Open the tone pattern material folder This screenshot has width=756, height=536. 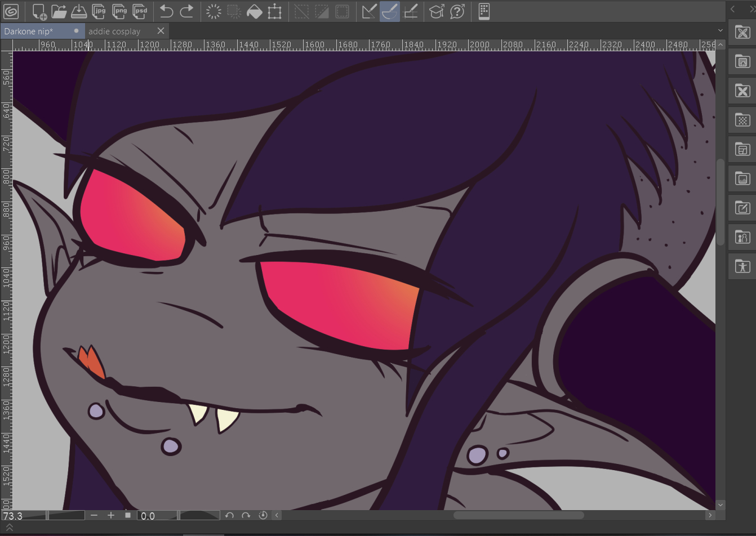(742, 120)
